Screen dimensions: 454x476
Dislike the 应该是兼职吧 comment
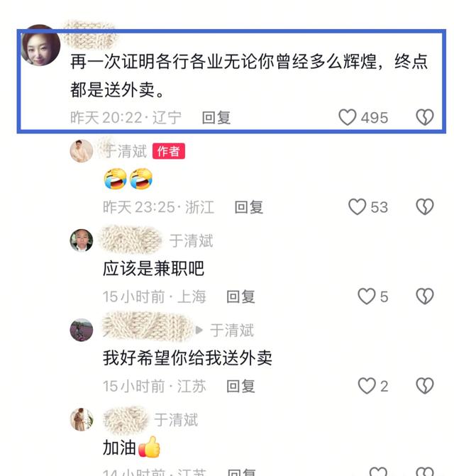pos(425,297)
